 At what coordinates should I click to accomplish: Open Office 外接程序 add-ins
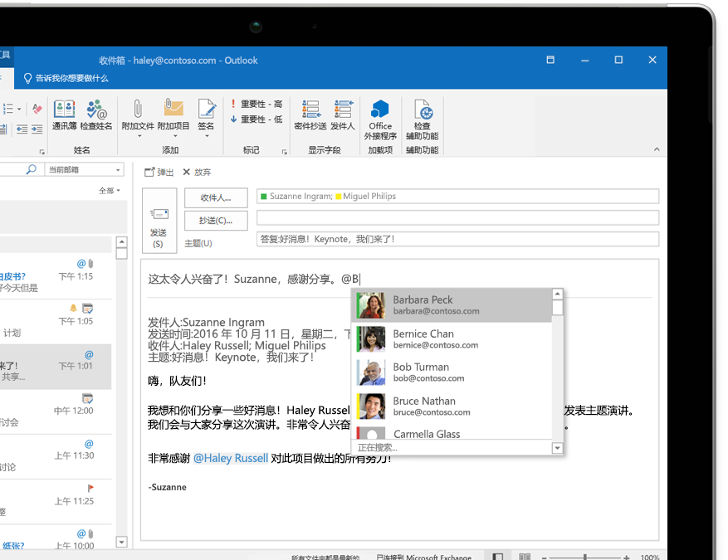380,119
